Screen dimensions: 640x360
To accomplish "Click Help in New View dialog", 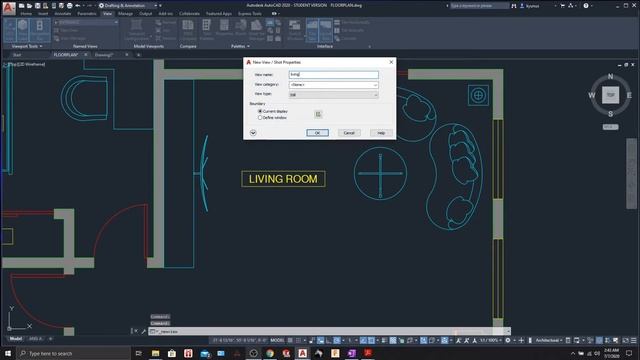I will [x=381, y=133].
